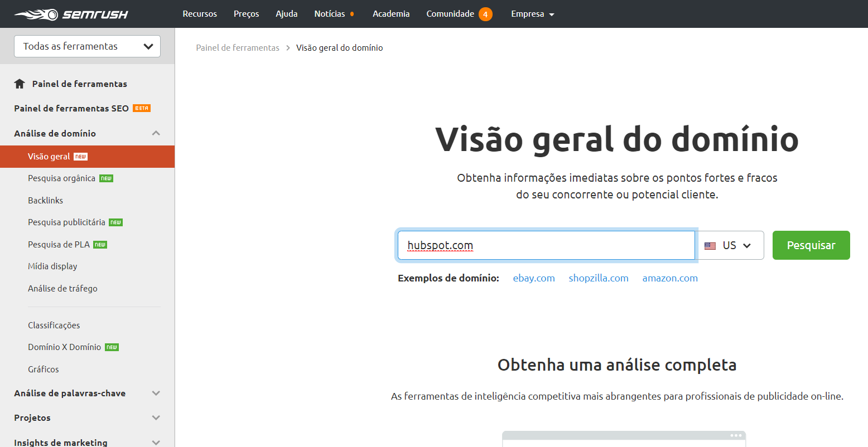This screenshot has width=868, height=447.
Task: Open Classificações in the sidebar
Action: coord(54,325)
